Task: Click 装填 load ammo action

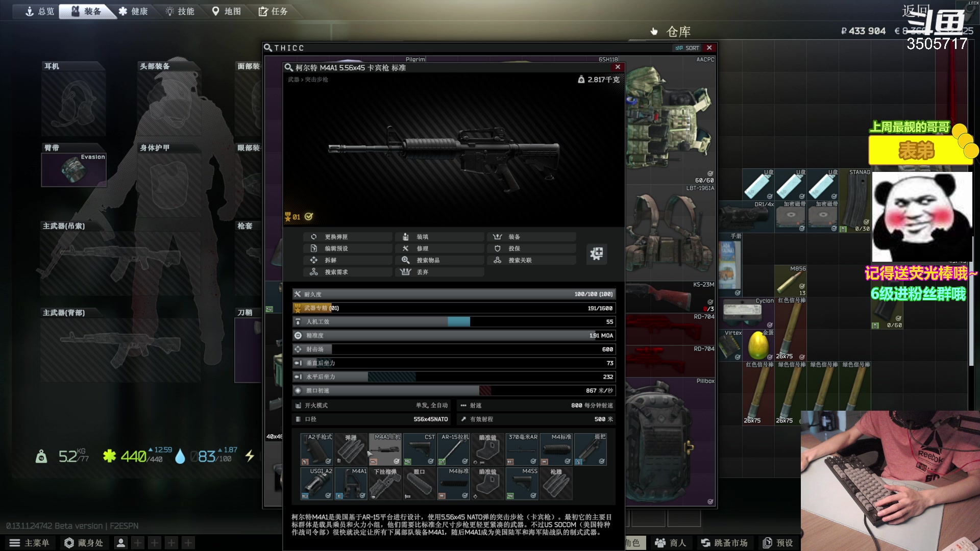Action: click(439, 237)
